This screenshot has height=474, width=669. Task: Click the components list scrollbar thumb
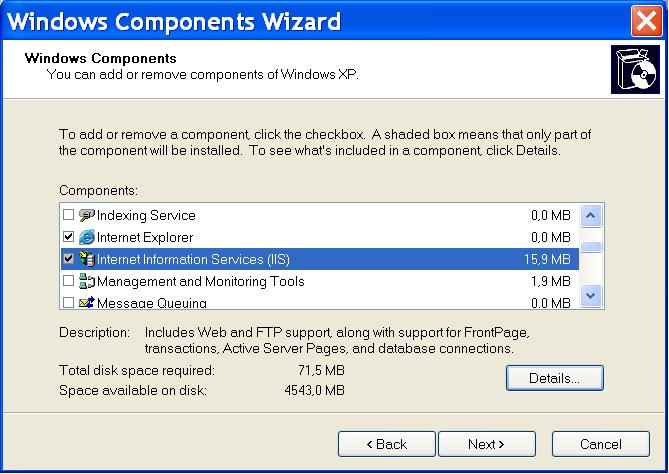[591, 247]
